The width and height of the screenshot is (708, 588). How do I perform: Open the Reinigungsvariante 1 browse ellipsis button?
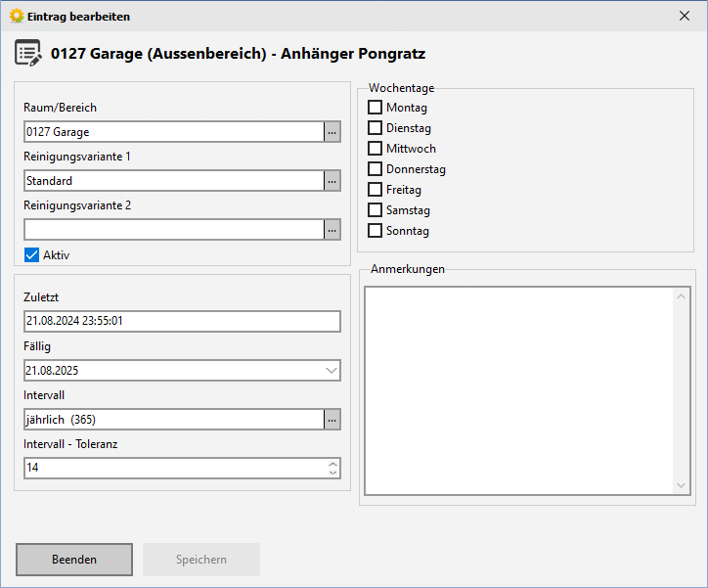[332, 181]
